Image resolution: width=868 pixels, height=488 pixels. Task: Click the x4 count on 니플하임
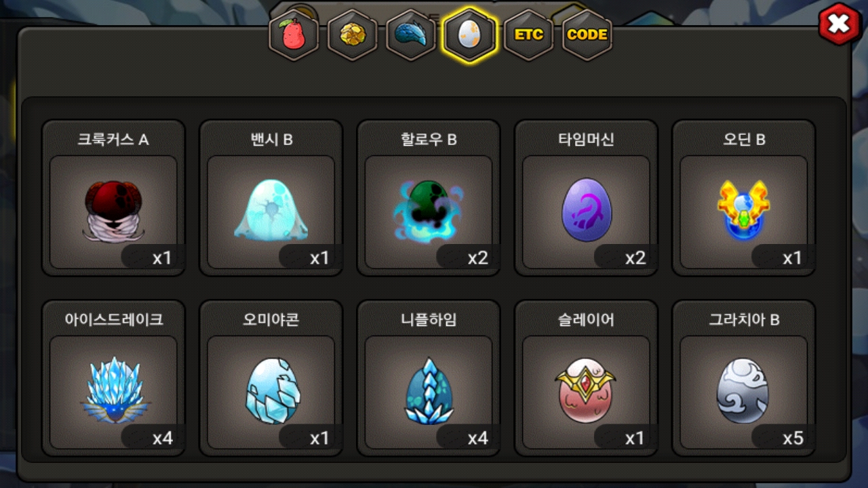pyautogui.click(x=478, y=438)
